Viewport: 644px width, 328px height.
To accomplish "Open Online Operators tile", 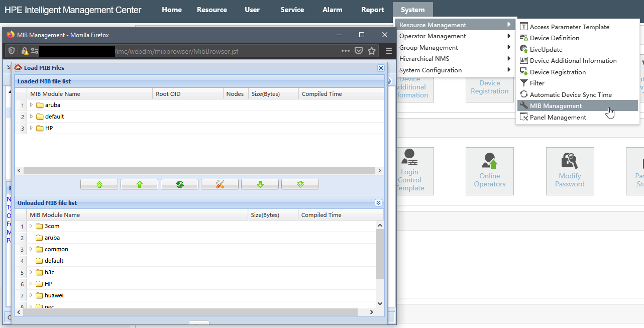I will [490, 171].
